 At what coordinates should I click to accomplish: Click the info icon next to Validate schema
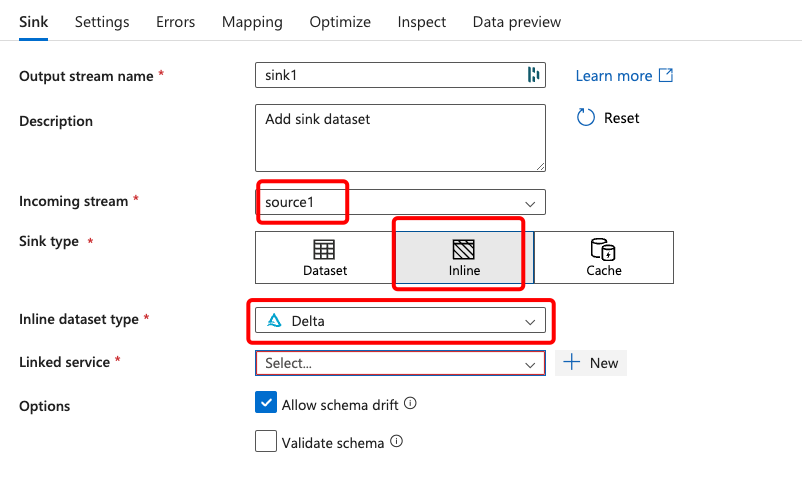(396, 441)
